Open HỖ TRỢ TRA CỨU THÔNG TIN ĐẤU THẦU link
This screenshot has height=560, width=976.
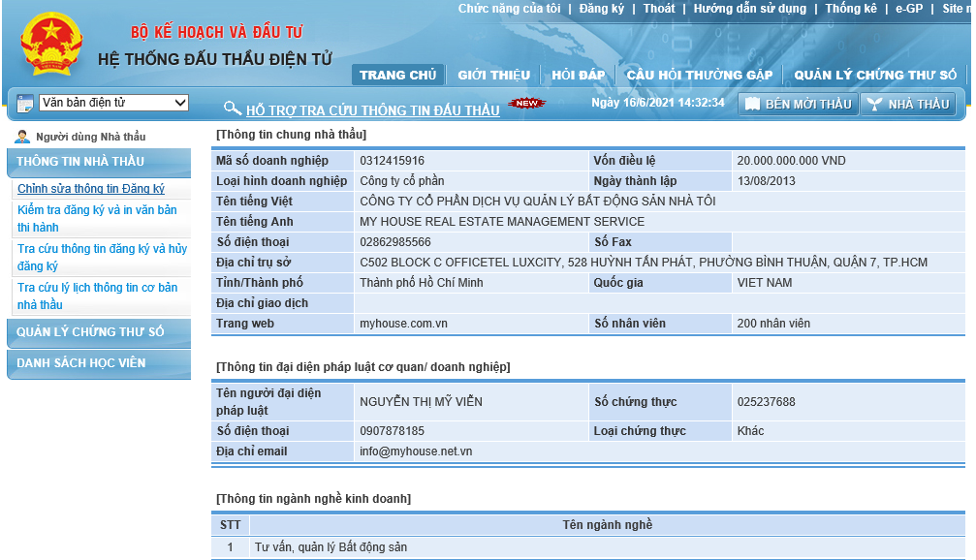coord(372,110)
